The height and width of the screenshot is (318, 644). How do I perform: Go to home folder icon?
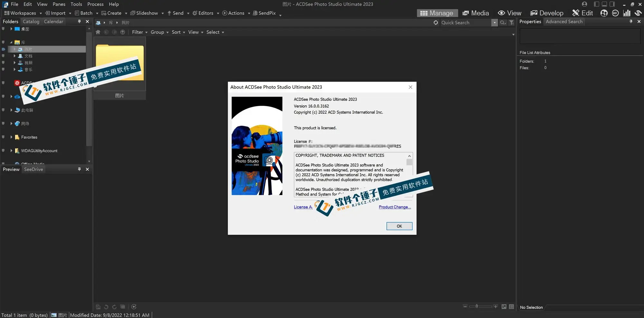pos(98,32)
